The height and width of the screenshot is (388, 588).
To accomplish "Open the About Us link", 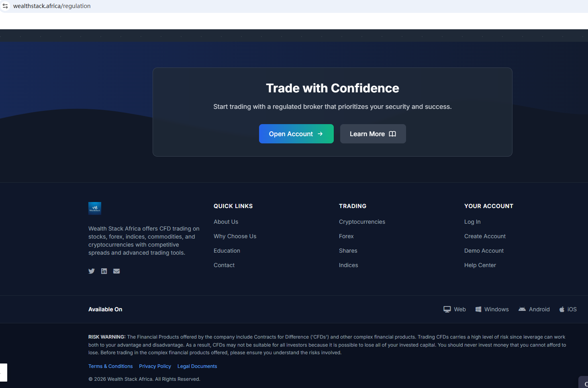I will coord(226,222).
